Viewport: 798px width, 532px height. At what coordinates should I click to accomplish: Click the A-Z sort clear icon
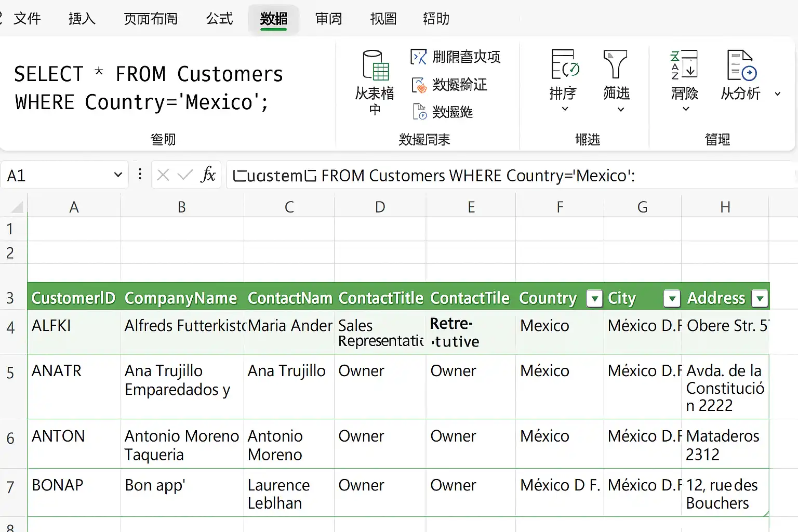(x=684, y=64)
